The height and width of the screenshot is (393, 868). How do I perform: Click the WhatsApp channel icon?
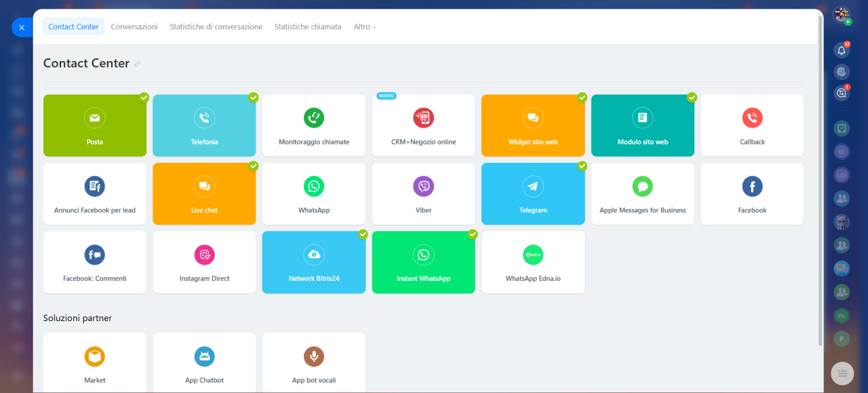[x=314, y=186]
